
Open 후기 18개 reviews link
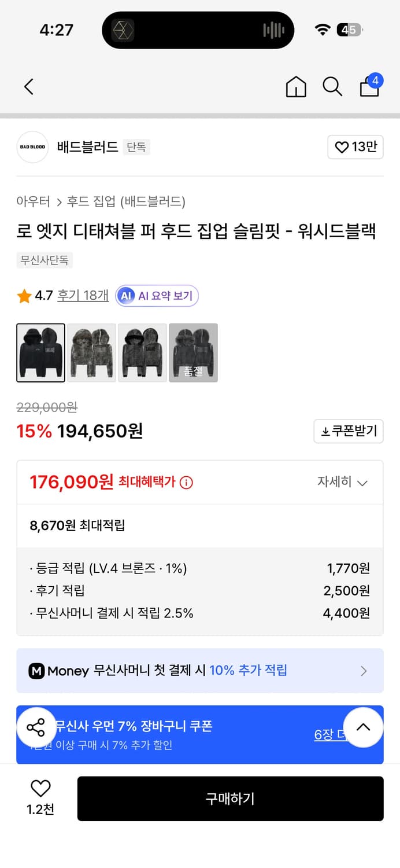click(x=83, y=295)
